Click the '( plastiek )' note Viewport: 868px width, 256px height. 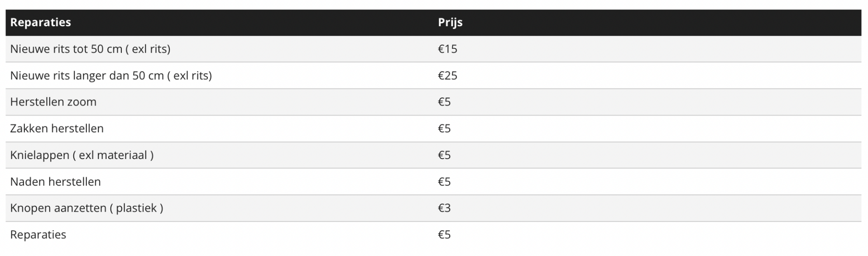click(136, 208)
